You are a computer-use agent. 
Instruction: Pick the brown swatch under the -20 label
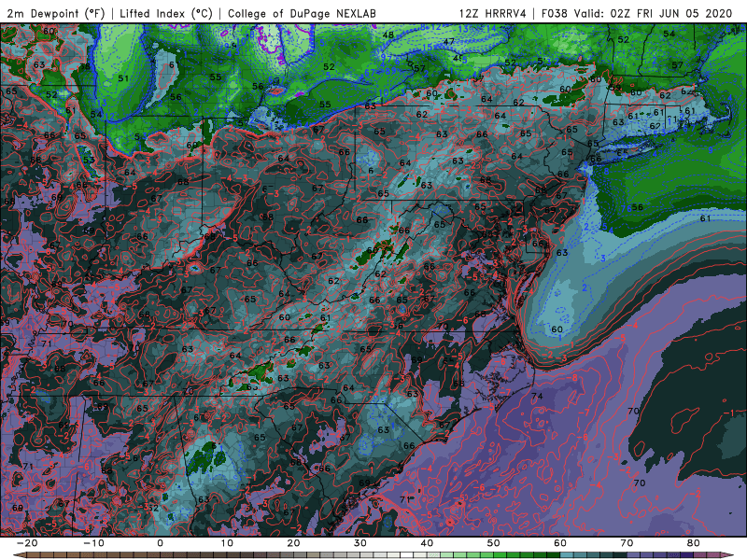(34, 555)
